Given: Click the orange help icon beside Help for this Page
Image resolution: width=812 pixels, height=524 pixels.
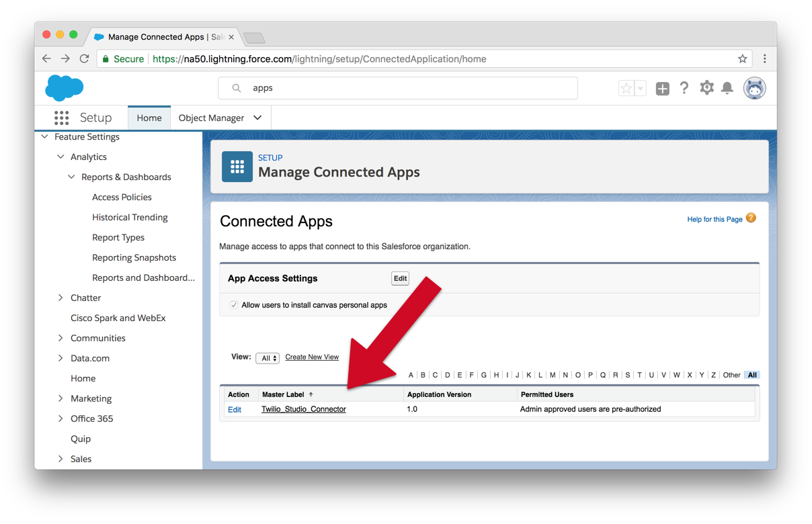Looking at the screenshot, I should coord(751,218).
